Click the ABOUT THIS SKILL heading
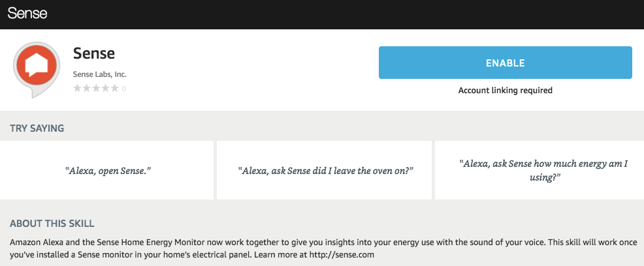Viewport: 644px width, 266px height. coord(52,224)
